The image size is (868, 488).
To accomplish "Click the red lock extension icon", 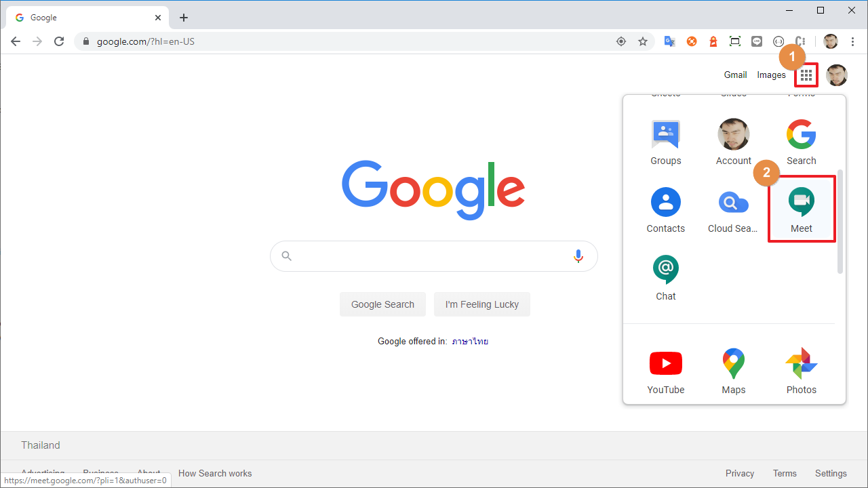I will coord(713,41).
